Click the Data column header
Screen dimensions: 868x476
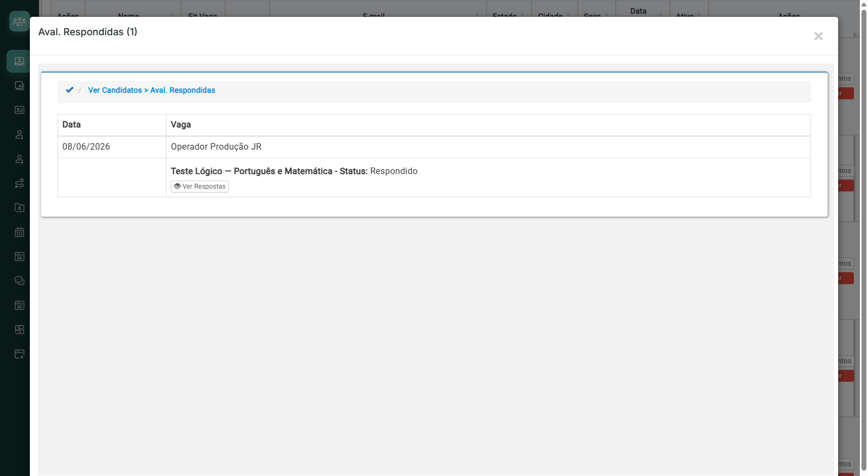pos(112,125)
